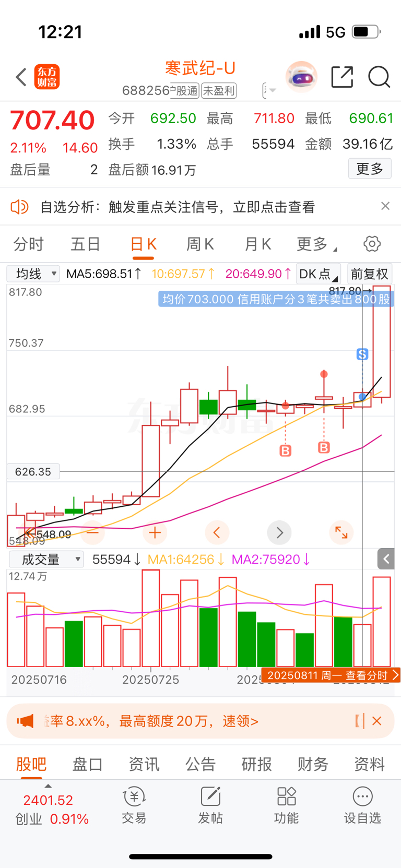Tap the speaker icon beside 自选分析
Image resolution: width=401 pixels, height=868 pixels.
tap(19, 207)
